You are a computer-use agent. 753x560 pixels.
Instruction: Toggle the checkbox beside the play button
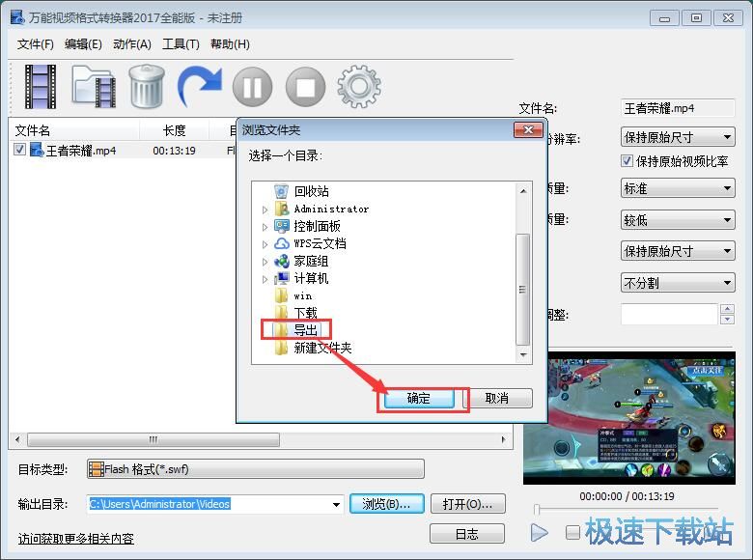[572, 532]
